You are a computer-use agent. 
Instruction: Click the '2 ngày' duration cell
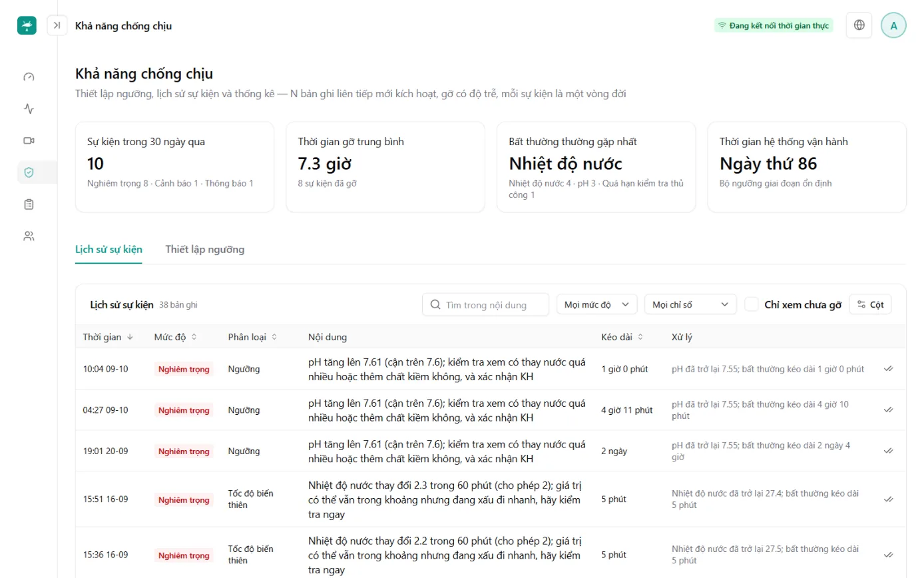click(x=614, y=451)
